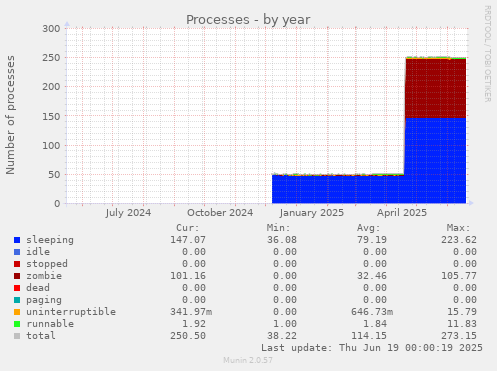Click the 'July 2024' x-axis label

point(128,213)
